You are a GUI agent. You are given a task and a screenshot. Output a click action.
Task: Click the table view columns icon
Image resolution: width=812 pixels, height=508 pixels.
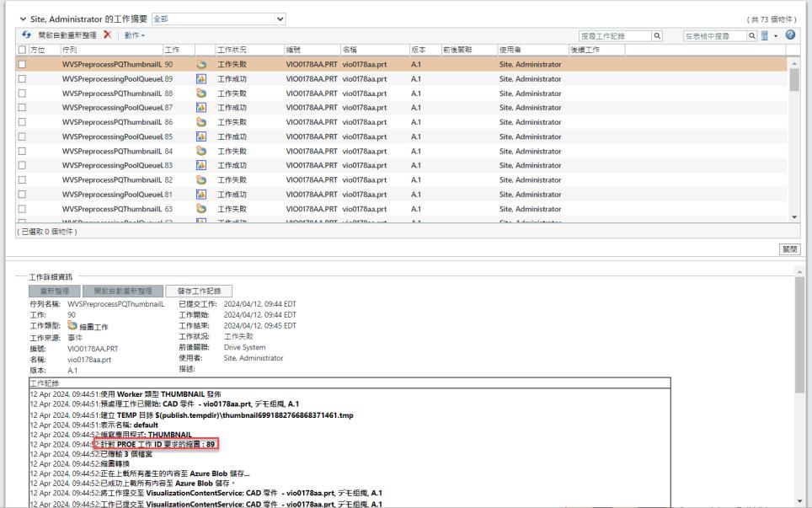pos(764,35)
